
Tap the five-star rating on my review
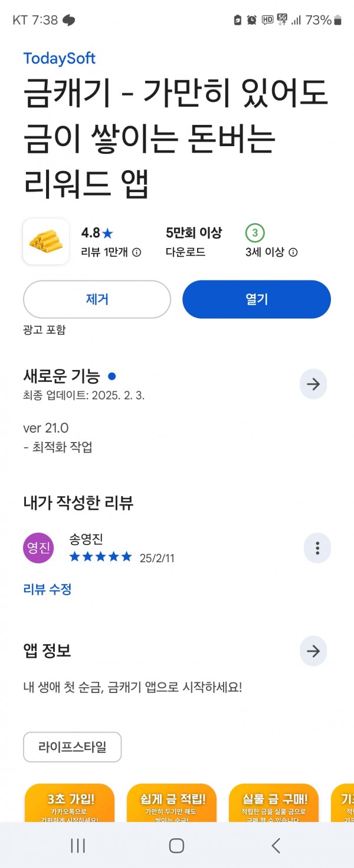click(x=101, y=557)
